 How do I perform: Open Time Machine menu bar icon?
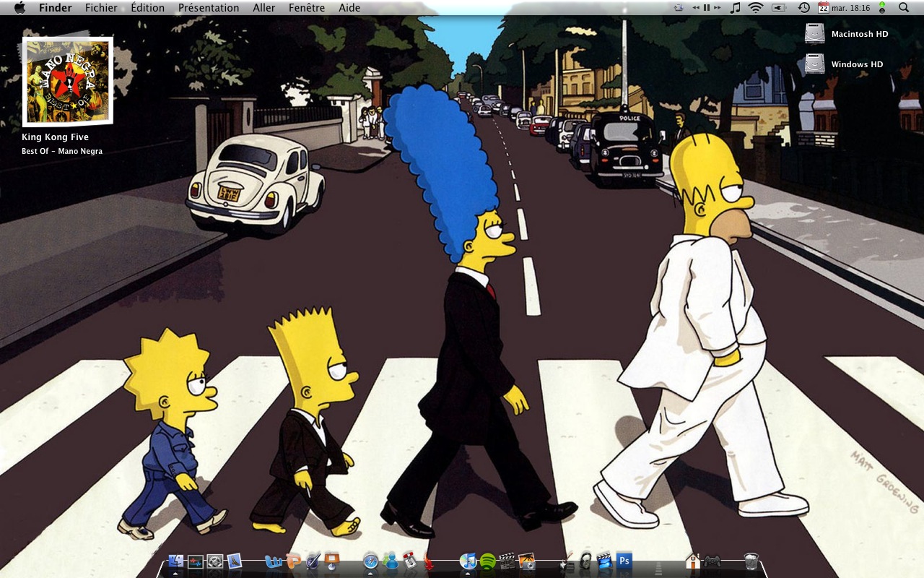803,7
